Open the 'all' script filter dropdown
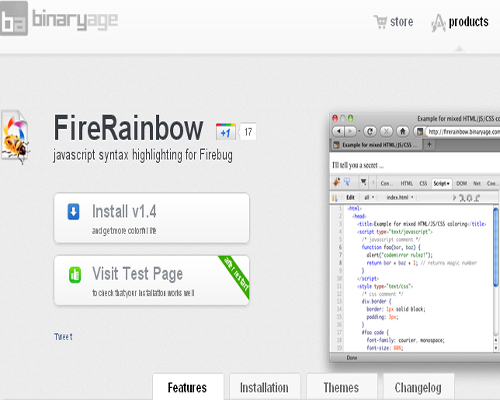Image resolution: width=500 pixels, height=400 pixels. [369, 197]
